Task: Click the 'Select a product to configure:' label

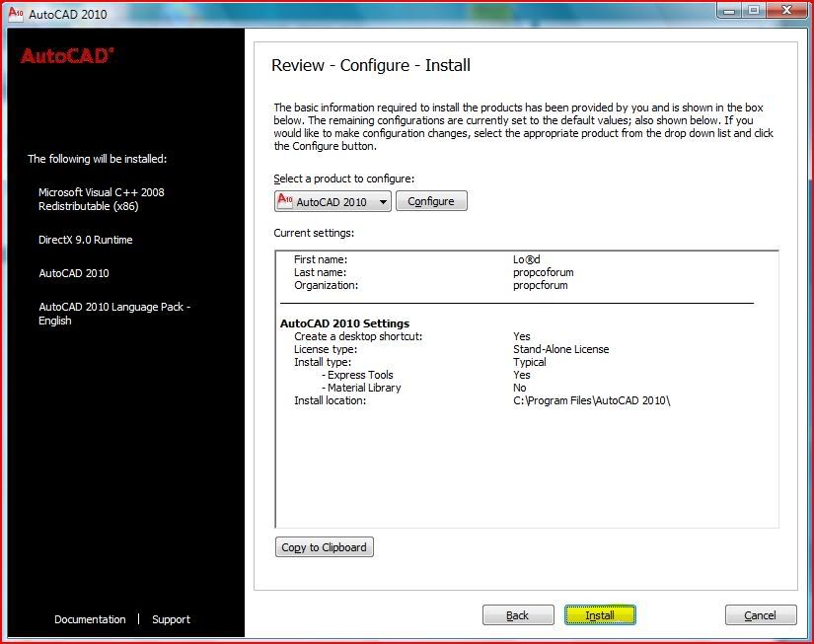Action: (344, 179)
